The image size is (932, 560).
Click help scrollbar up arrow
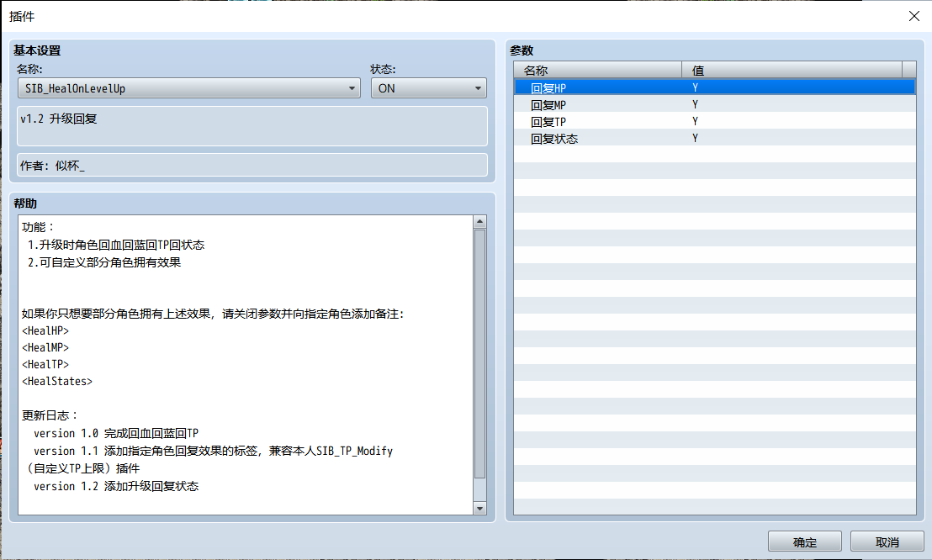click(479, 222)
